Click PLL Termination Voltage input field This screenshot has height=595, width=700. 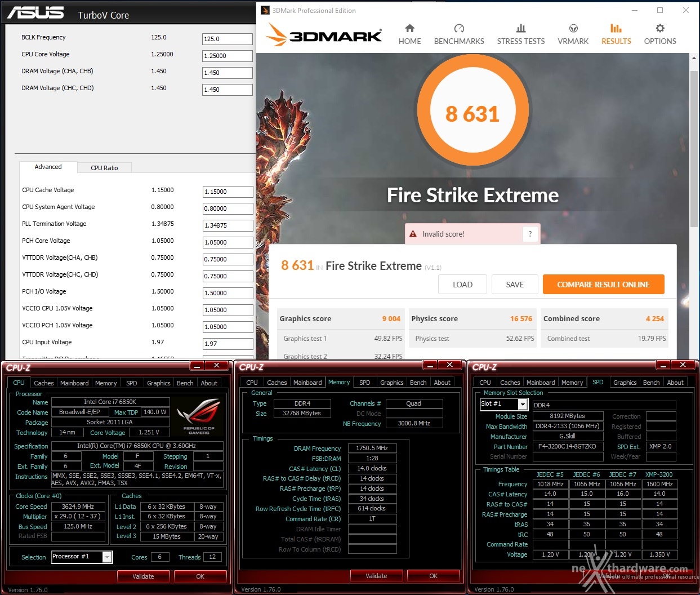pyautogui.click(x=228, y=225)
